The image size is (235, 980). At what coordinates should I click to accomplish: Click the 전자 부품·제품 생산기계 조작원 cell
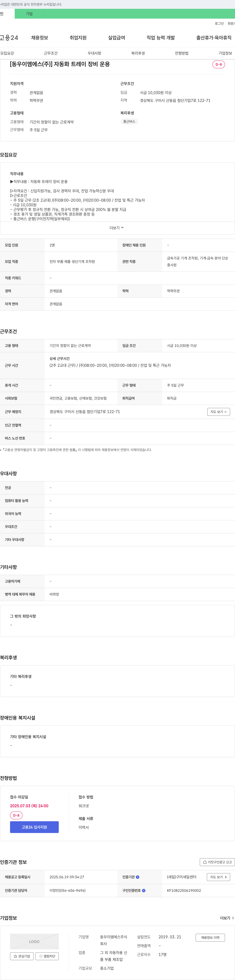pyautogui.click(x=72, y=262)
